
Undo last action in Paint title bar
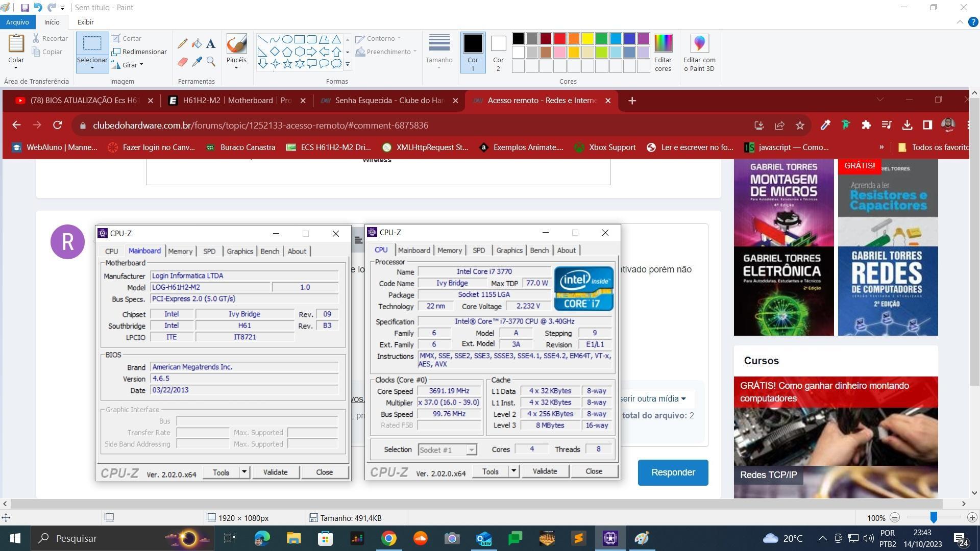[38, 8]
